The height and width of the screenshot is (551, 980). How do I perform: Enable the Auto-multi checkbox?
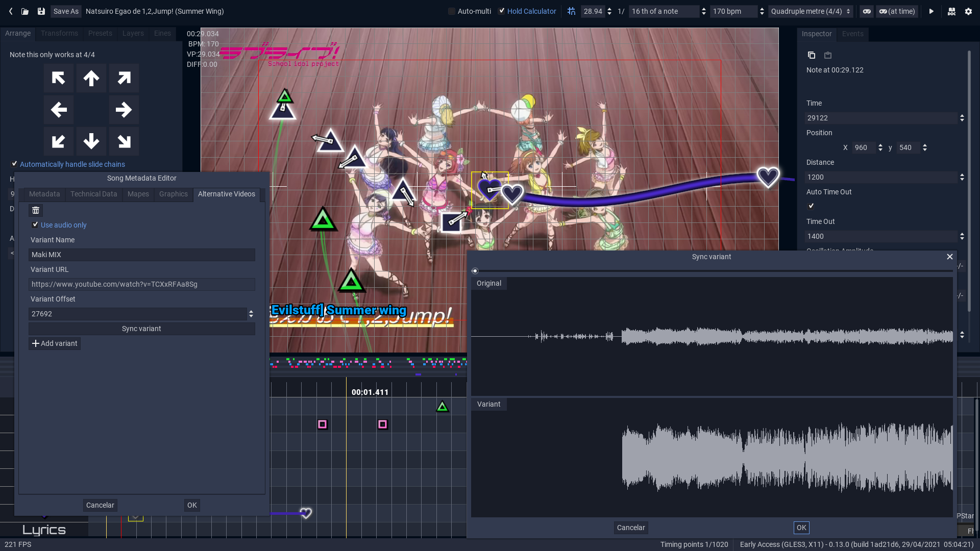click(x=452, y=11)
